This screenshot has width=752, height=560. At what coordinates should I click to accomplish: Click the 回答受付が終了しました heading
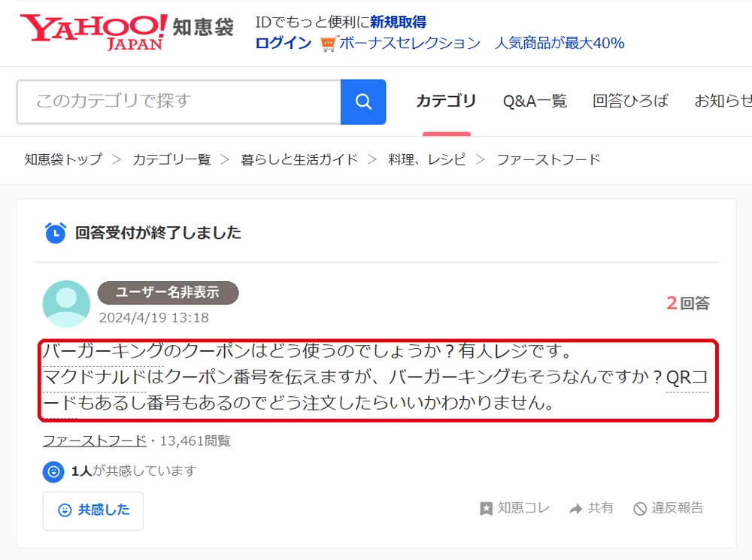(x=158, y=233)
